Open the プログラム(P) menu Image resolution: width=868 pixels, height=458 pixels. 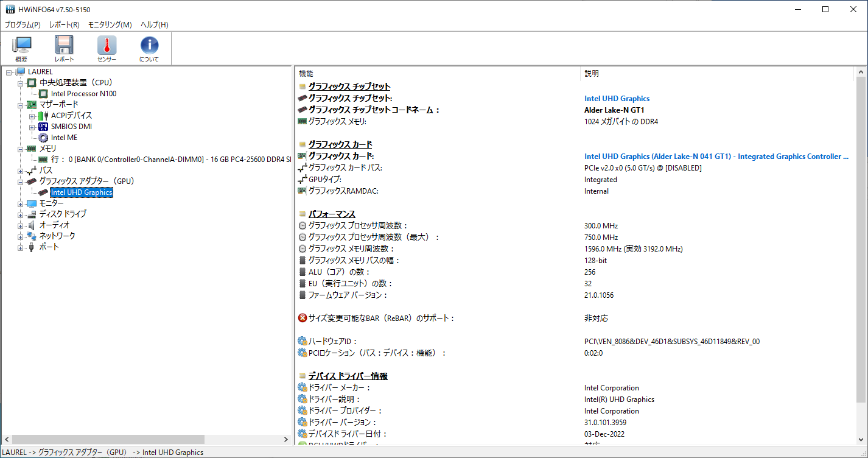pyautogui.click(x=23, y=25)
